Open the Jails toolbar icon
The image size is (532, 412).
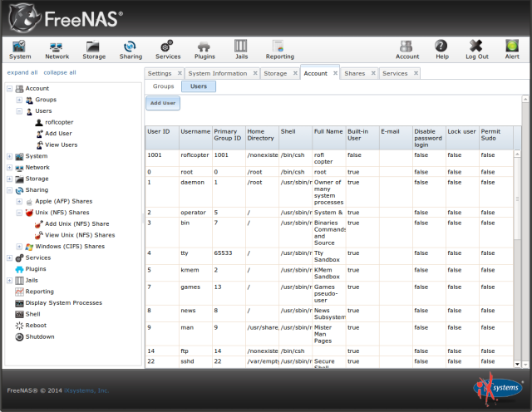pos(241,50)
